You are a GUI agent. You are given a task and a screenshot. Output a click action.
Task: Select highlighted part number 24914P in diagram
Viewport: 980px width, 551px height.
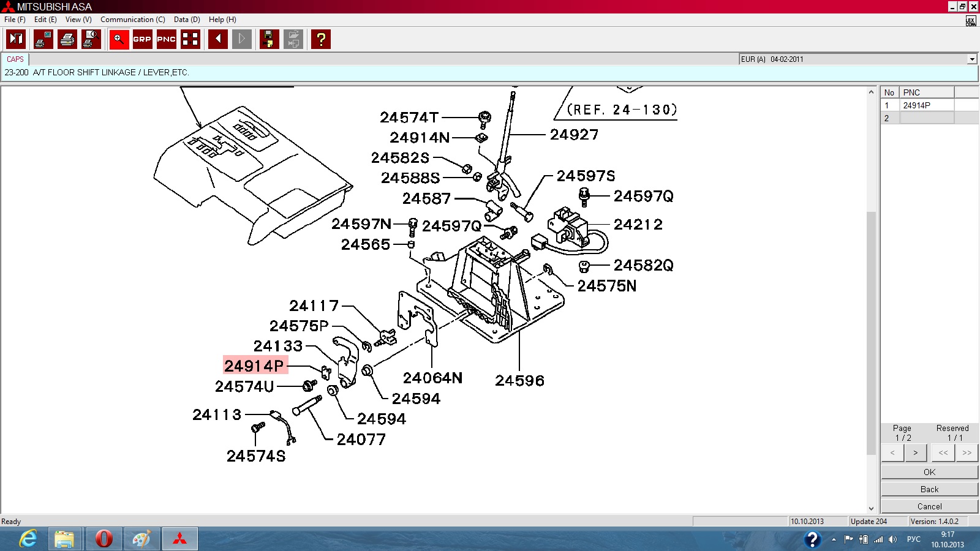point(254,365)
